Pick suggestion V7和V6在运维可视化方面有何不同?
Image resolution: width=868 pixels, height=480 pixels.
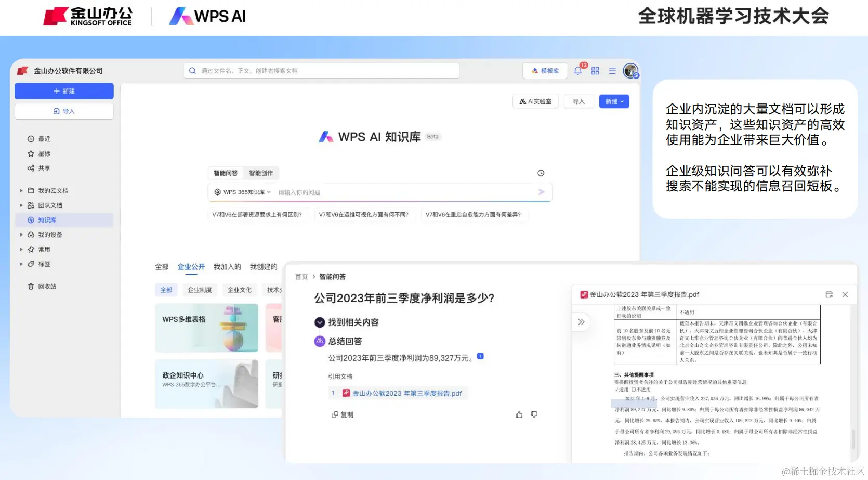click(364, 214)
